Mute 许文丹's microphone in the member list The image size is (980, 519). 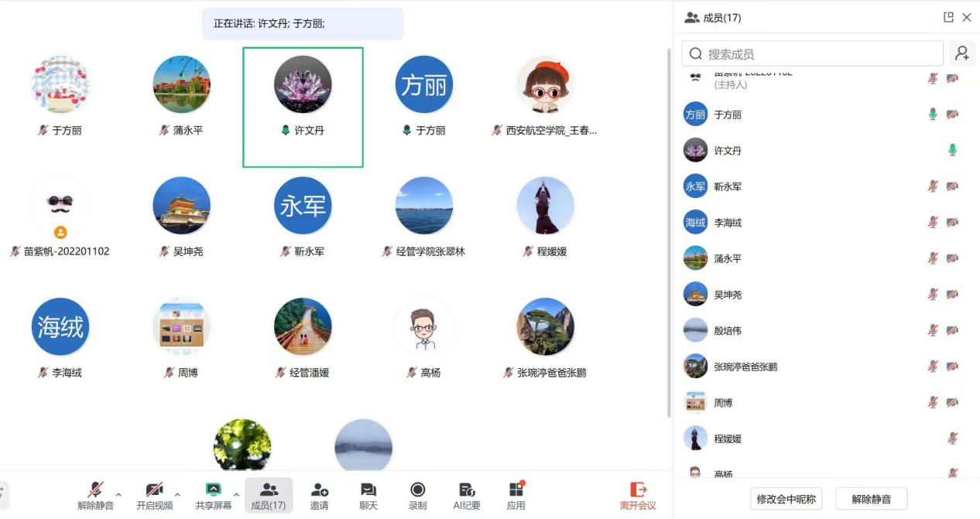[952, 150]
